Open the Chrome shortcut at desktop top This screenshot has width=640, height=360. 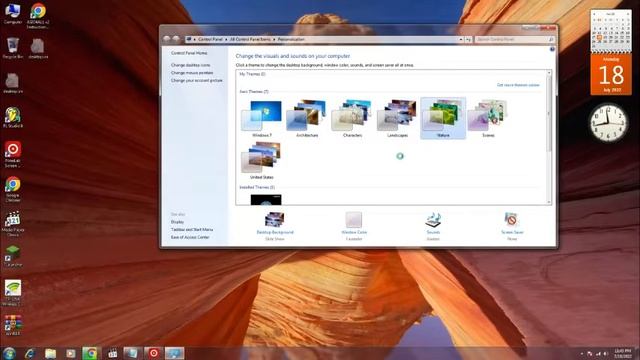coord(38,16)
